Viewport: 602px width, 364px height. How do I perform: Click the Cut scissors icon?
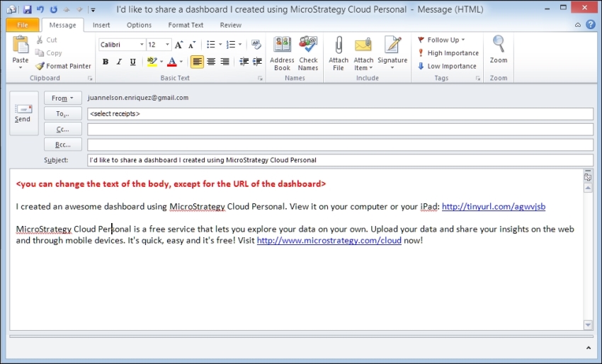coord(40,40)
